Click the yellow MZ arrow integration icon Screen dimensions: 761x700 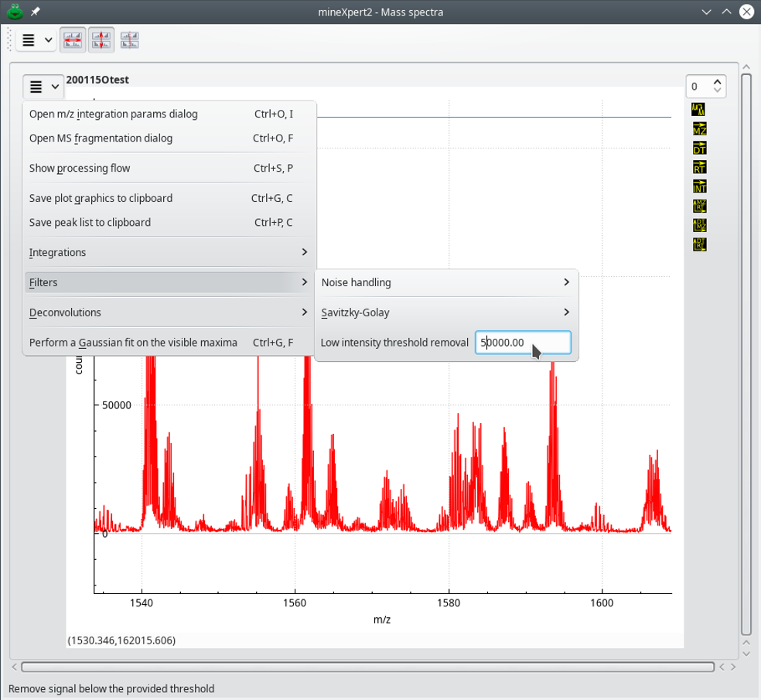pos(698,129)
